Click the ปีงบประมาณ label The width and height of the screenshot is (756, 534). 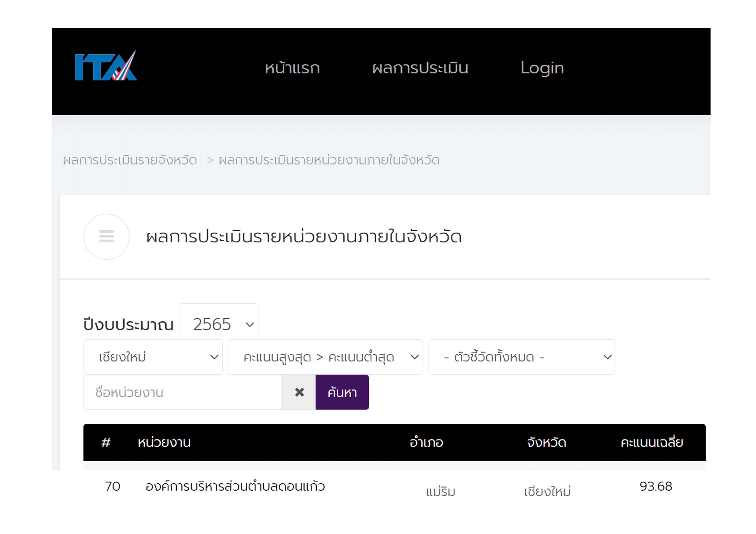pyautogui.click(x=128, y=324)
